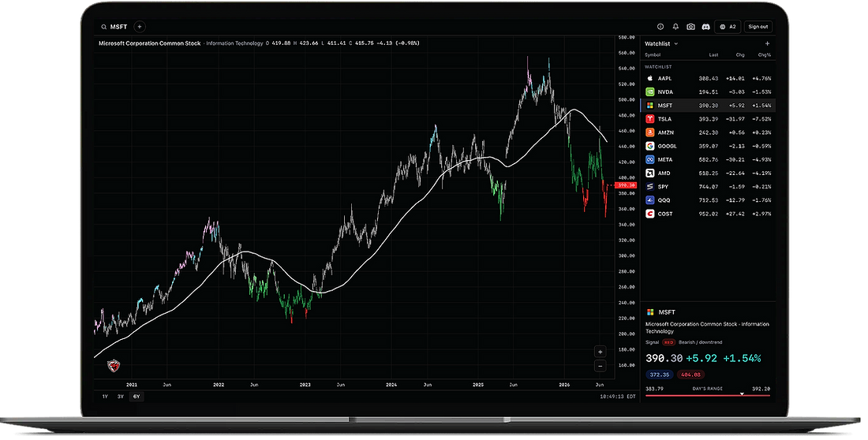Select META row in the watchlist
This screenshot has width=868, height=440.
point(708,159)
